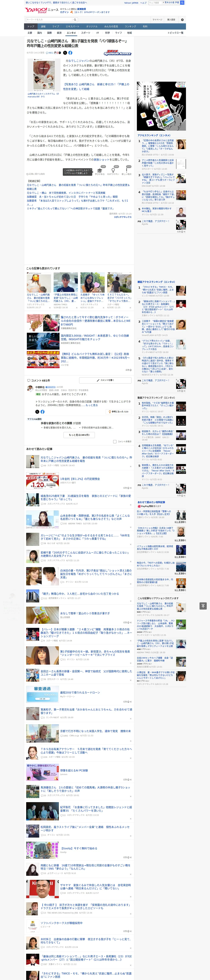Open the 速報 navigation tab
210x980 pixels.
(43, 27)
